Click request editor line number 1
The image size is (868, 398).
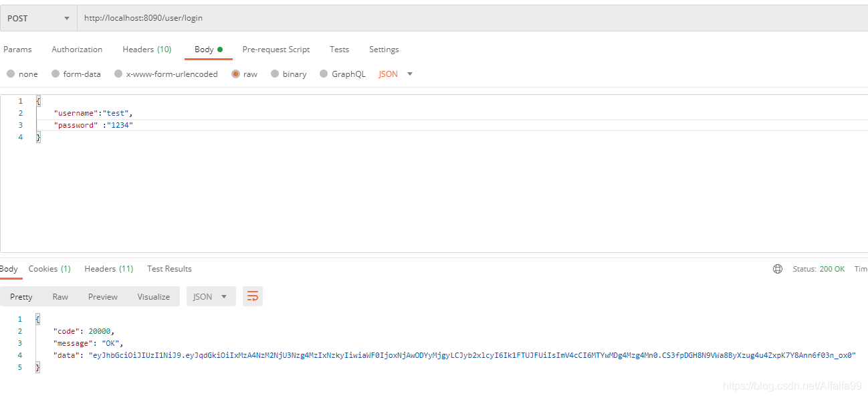coord(20,101)
